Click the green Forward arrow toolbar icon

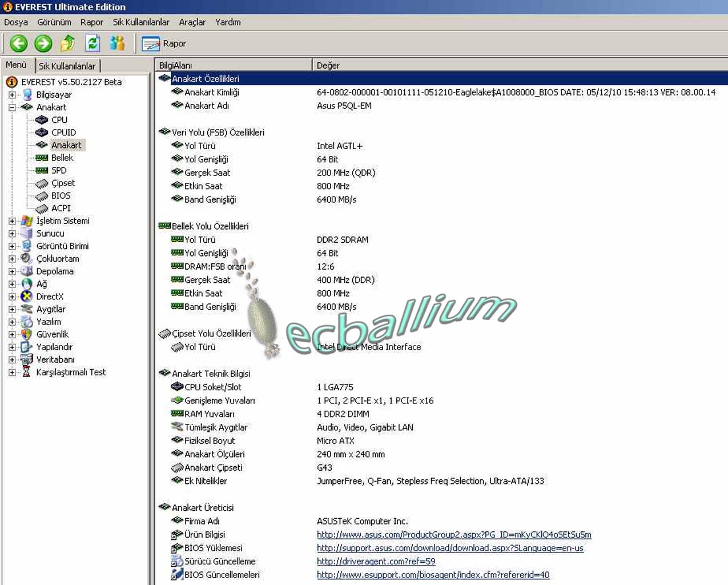coord(43,43)
